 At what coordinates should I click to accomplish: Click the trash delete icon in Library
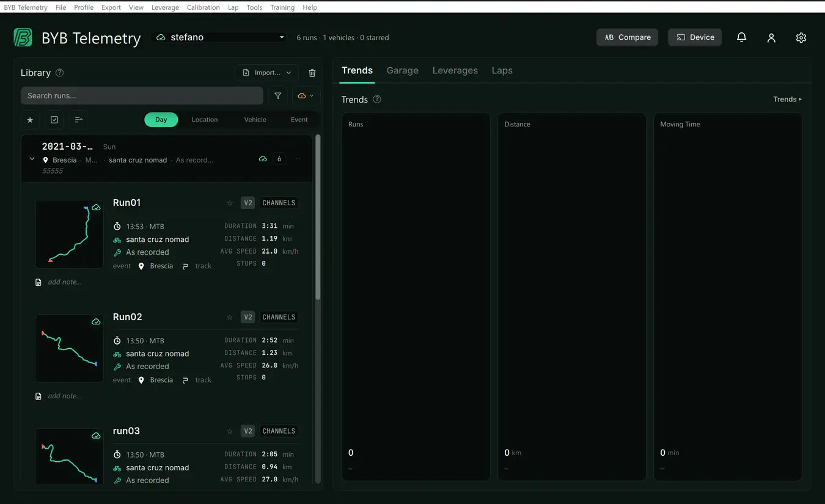click(312, 73)
